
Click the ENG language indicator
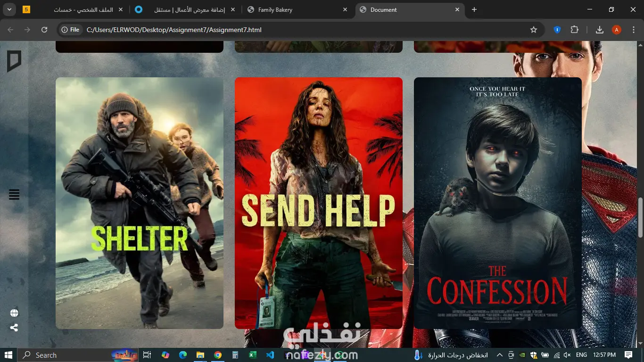[x=582, y=355]
